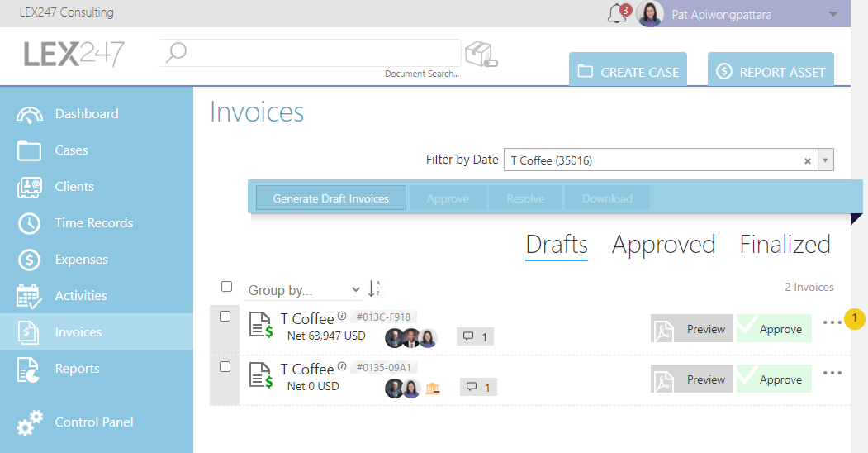
Task: Click the Net 0 USD amount
Action: pos(313,386)
